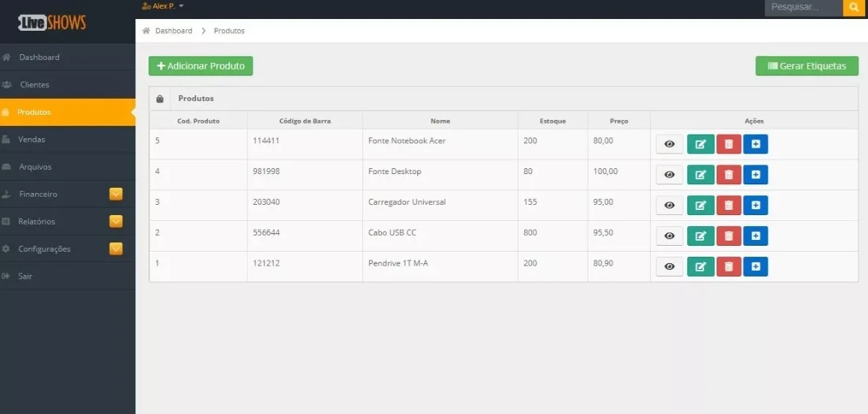Expand the Financeiro submenu
The image size is (868, 414).
pos(116,195)
